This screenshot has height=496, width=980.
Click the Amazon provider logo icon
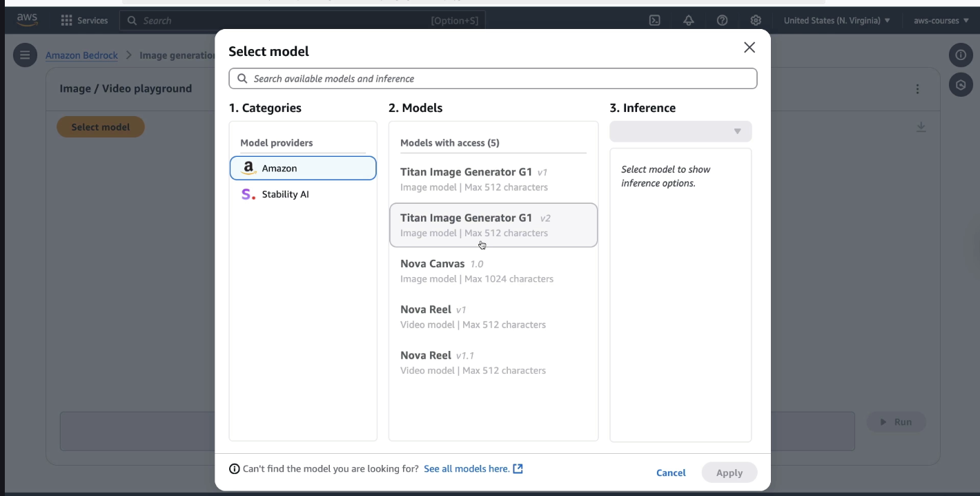coord(248,169)
